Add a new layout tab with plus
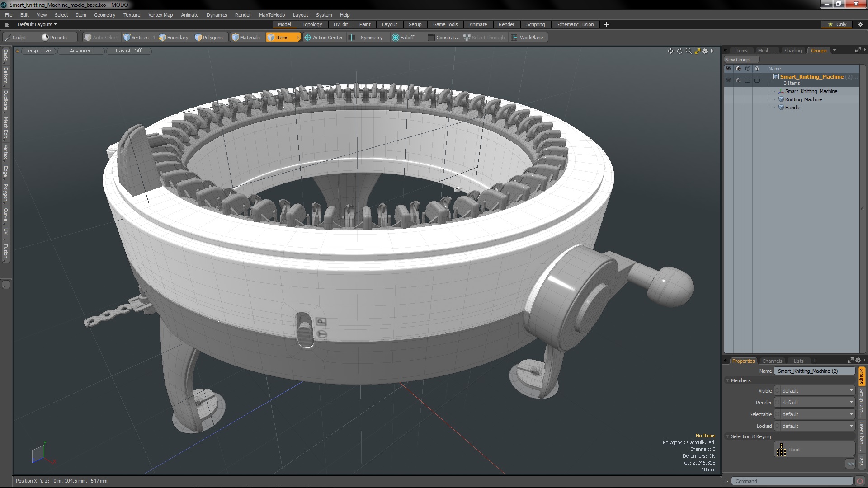The height and width of the screenshot is (488, 868). (x=606, y=24)
